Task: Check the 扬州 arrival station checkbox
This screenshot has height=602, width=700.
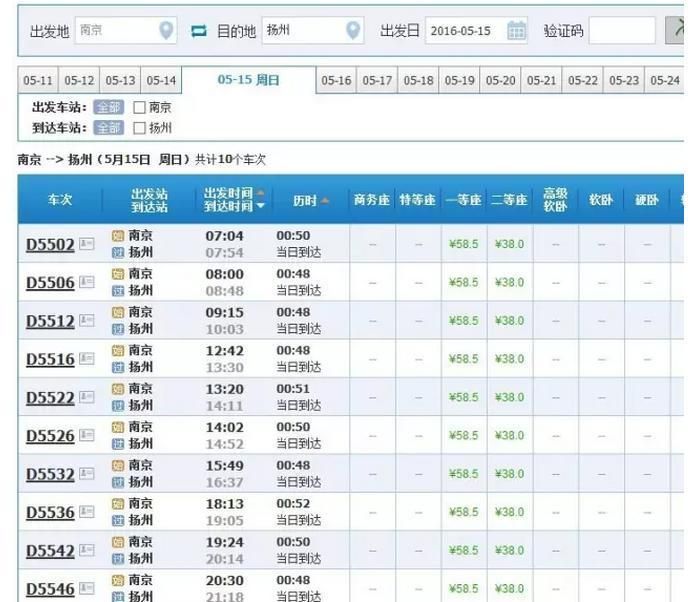Action: click(x=139, y=128)
